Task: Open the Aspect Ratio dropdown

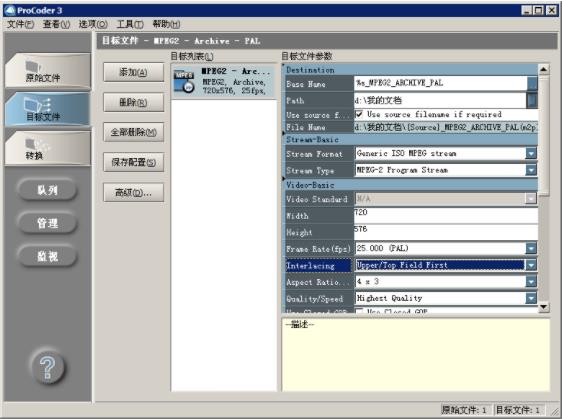Action: [531, 281]
